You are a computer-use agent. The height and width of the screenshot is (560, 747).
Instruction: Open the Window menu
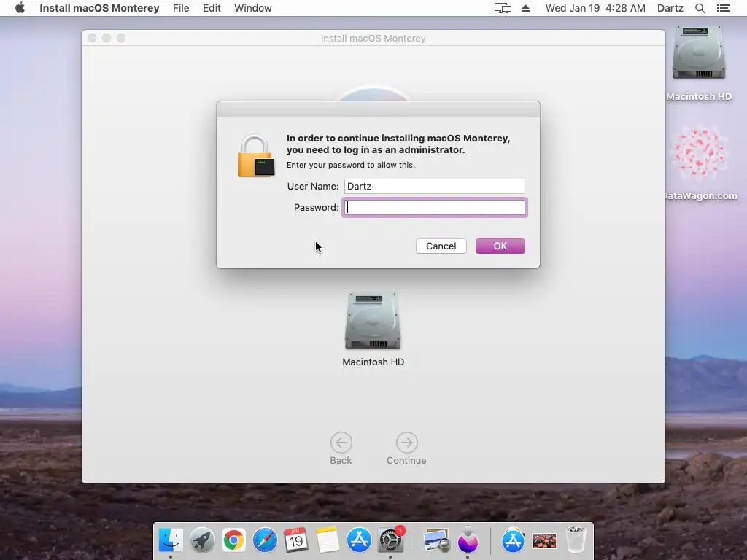click(x=253, y=8)
